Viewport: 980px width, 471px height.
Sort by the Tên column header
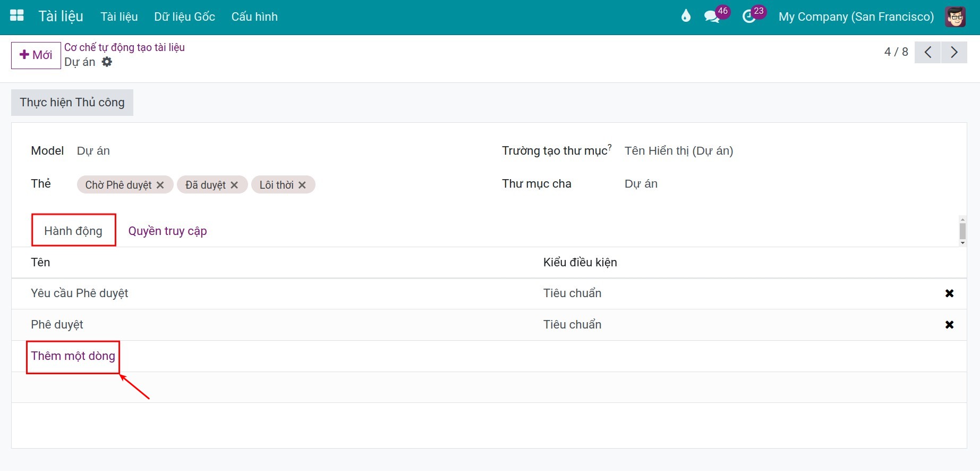pyautogui.click(x=40, y=262)
